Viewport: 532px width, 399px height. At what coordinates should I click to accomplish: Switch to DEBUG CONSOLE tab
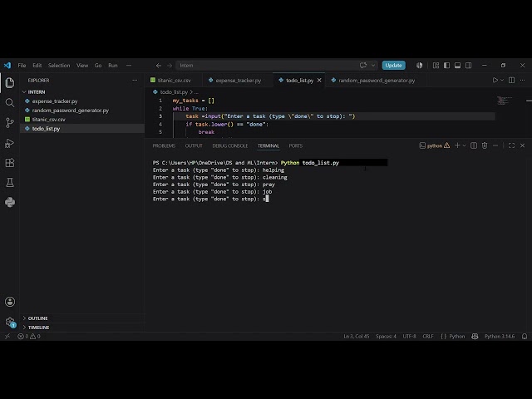(229, 145)
